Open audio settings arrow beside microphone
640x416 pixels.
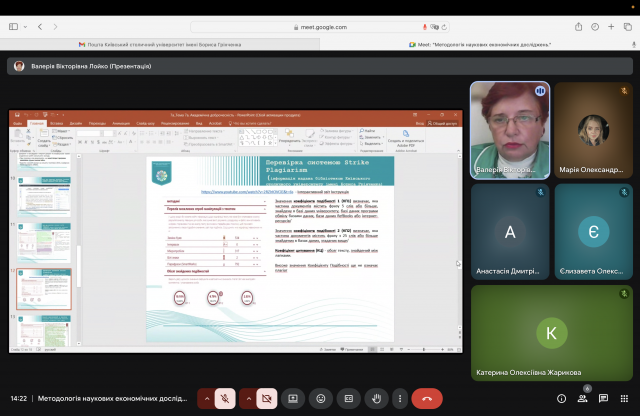click(x=207, y=398)
